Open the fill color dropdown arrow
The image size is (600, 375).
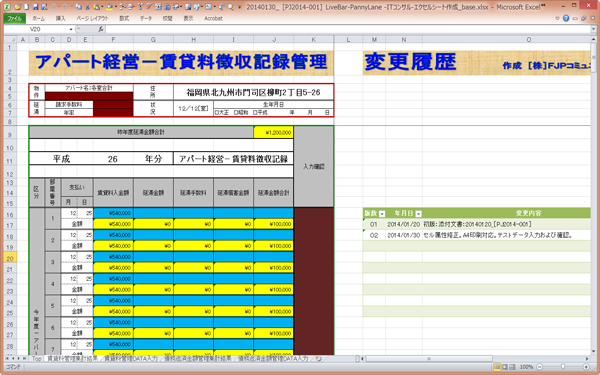pyautogui.click(x=116, y=7)
